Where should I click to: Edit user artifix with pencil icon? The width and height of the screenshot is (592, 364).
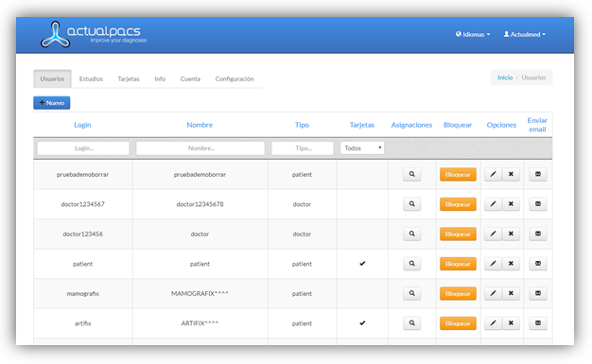click(493, 323)
